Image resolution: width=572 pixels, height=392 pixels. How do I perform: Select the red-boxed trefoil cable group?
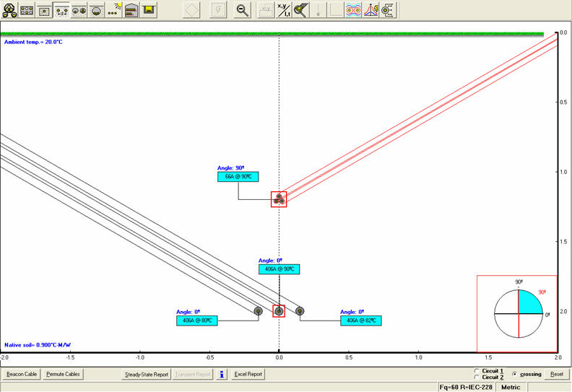(x=279, y=199)
